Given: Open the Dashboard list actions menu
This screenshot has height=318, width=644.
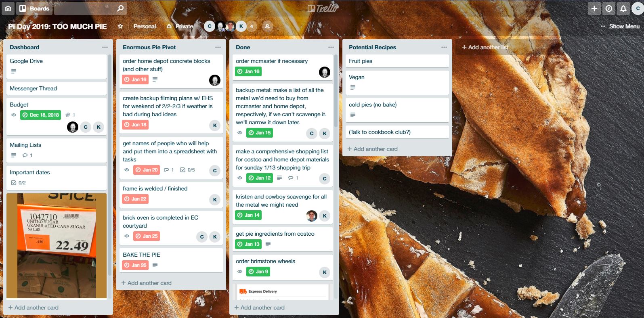Looking at the screenshot, I should 105,47.
